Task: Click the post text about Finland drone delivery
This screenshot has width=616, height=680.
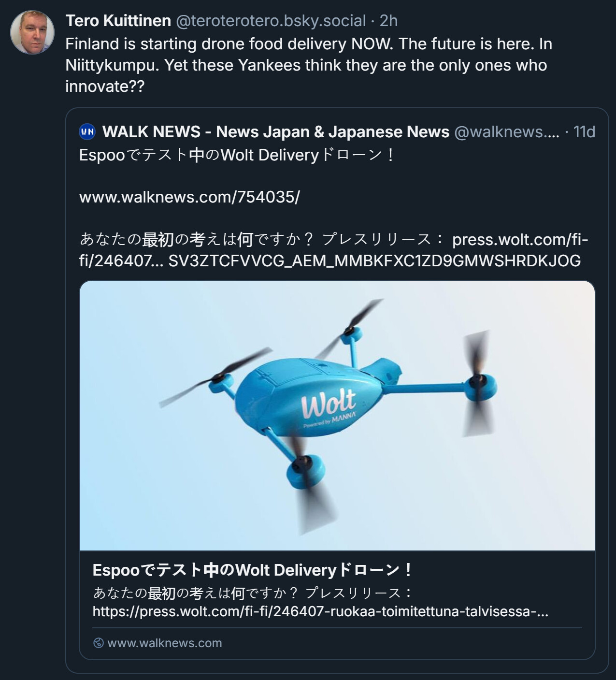Action: [308, 65]
